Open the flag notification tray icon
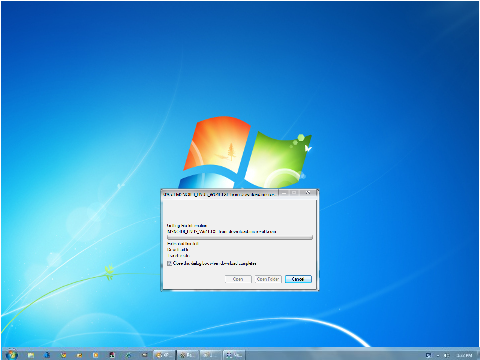This screenshot has width=480, height=360. click(x=428, y=355)
